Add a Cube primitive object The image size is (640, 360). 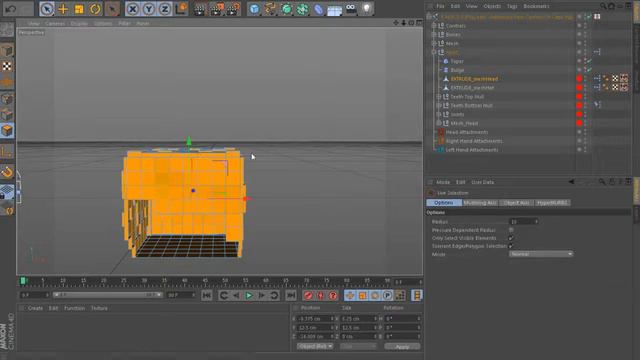click(x=254, y=9)
